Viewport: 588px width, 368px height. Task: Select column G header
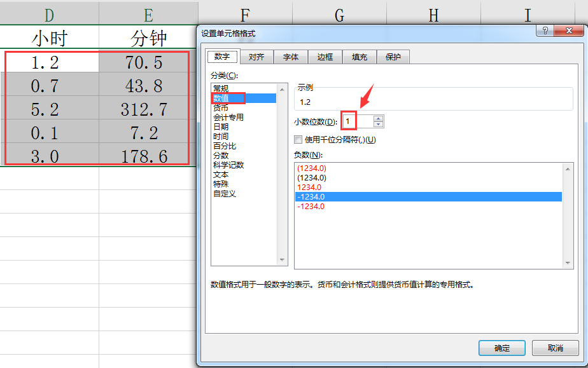[339, 14]
